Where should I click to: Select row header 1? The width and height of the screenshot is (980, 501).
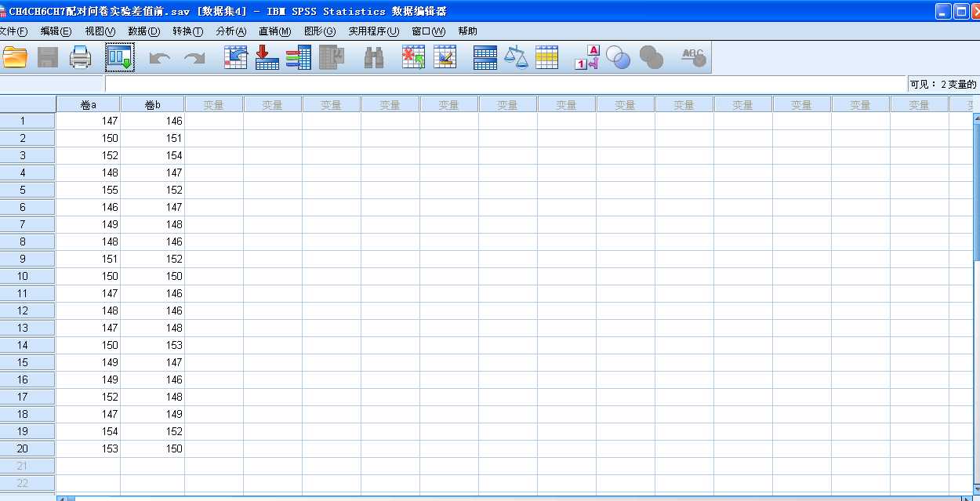pos(27,121)
